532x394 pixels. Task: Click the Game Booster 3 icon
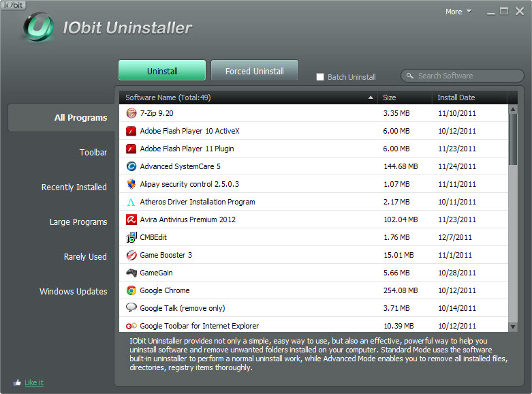click(x=131, y=255)
